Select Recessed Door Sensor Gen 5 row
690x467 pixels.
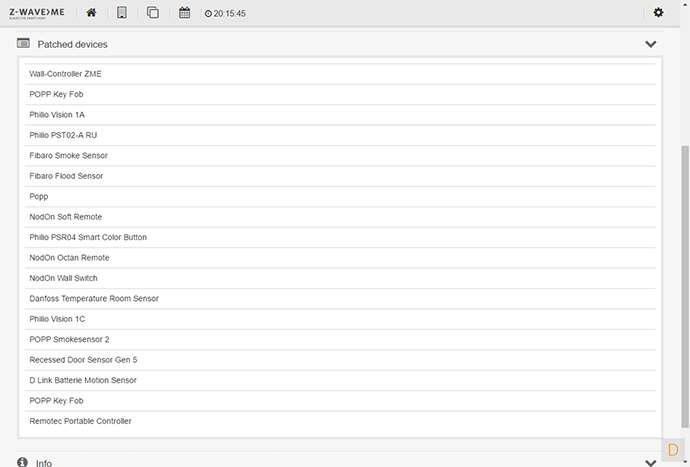(x=340, y=360)
